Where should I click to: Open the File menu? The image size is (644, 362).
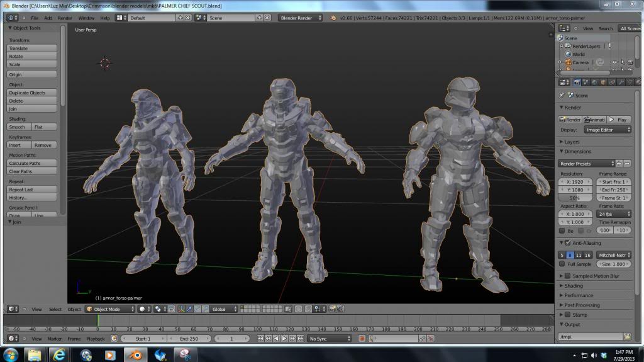click(35, 18)
